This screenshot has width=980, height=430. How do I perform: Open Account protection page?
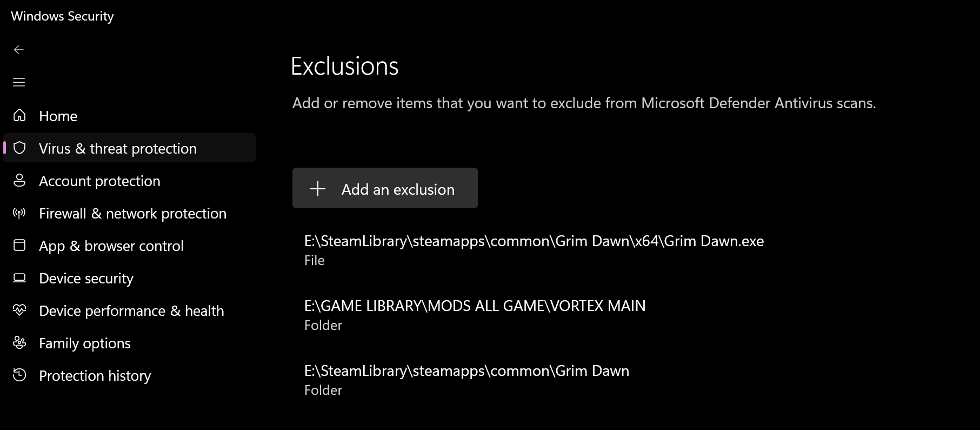click(99, 181)
